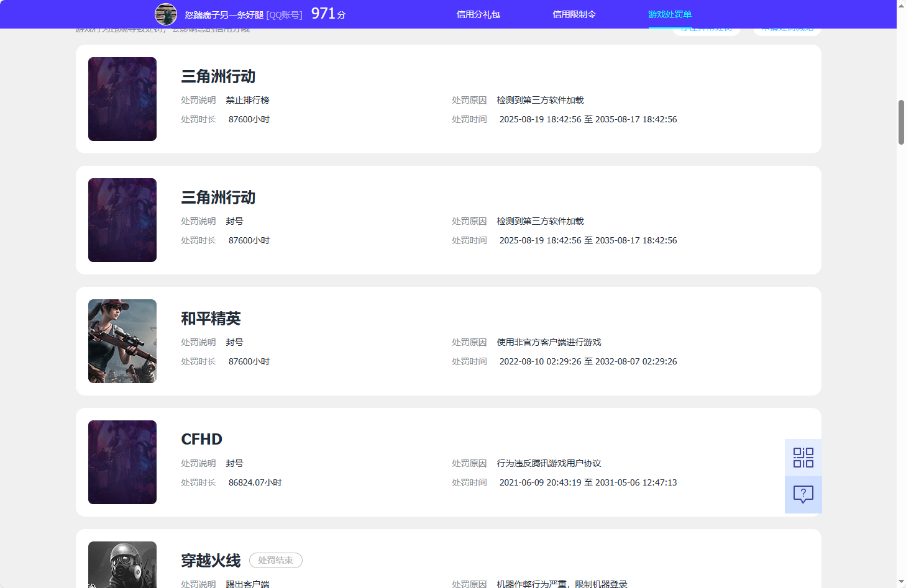This screenshot has width=906, height=588.
Task: Open the first 三角洲行动 game thumbnail
Action: 122,99
